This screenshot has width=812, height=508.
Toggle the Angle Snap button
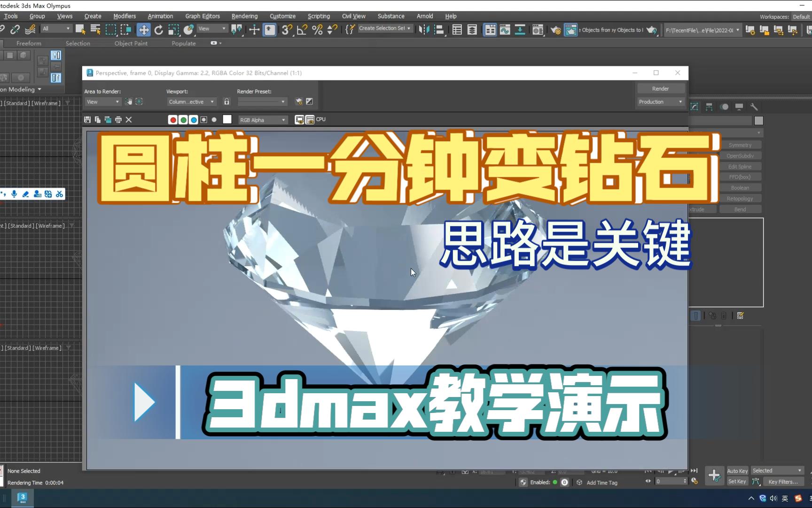pos(302,30)
